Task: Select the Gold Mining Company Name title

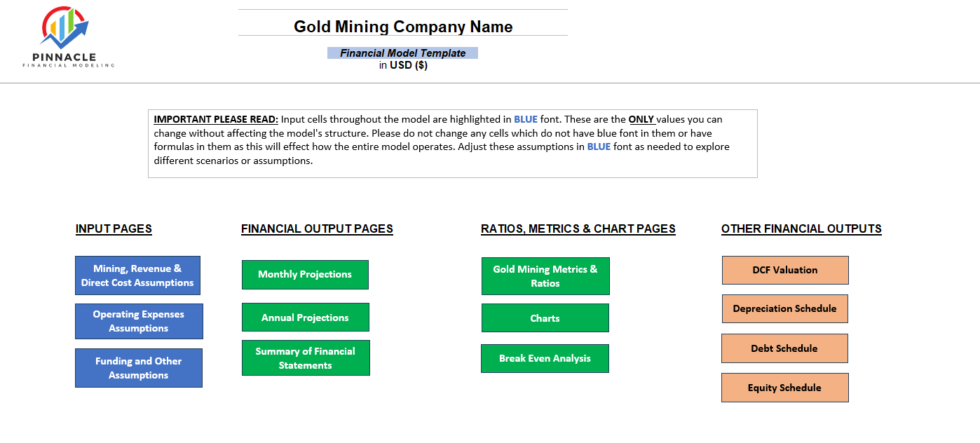Action: 402,26
